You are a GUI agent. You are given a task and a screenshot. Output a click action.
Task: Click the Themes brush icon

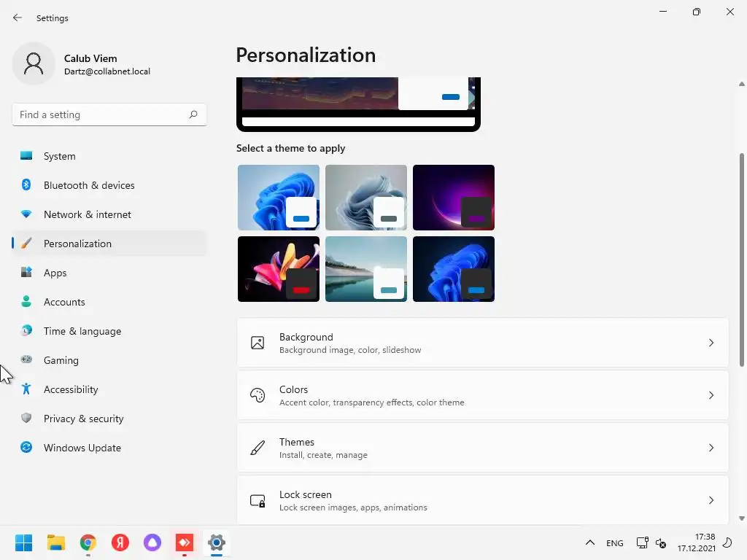point(258,448)
